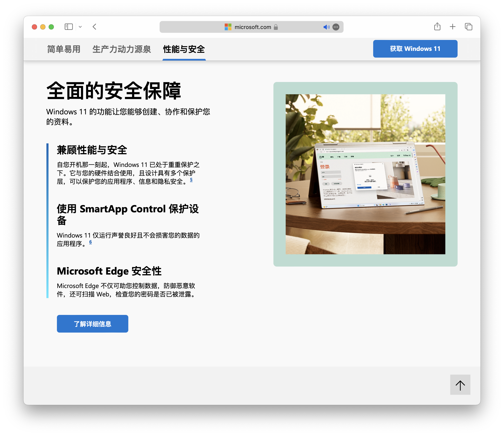Toggle the Safari sidebar
This screenshot has height=436, width=504.
point(69,27)
